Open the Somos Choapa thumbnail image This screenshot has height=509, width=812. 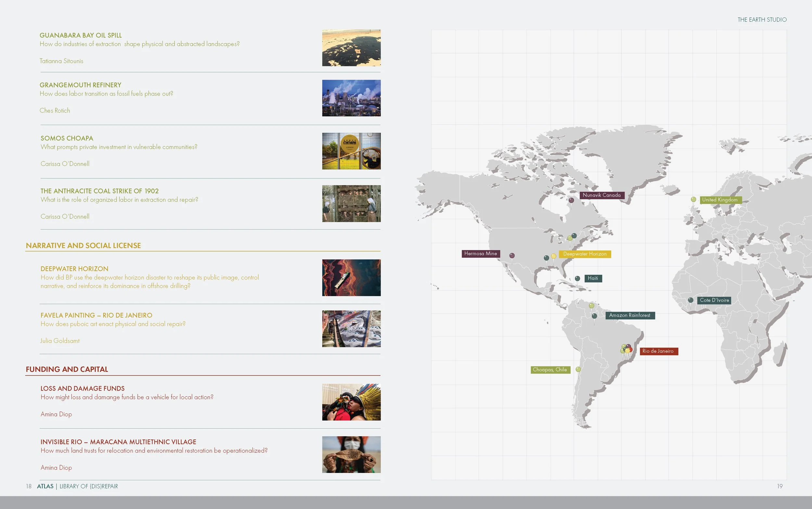pyautogui.click(x=351, y=151)
